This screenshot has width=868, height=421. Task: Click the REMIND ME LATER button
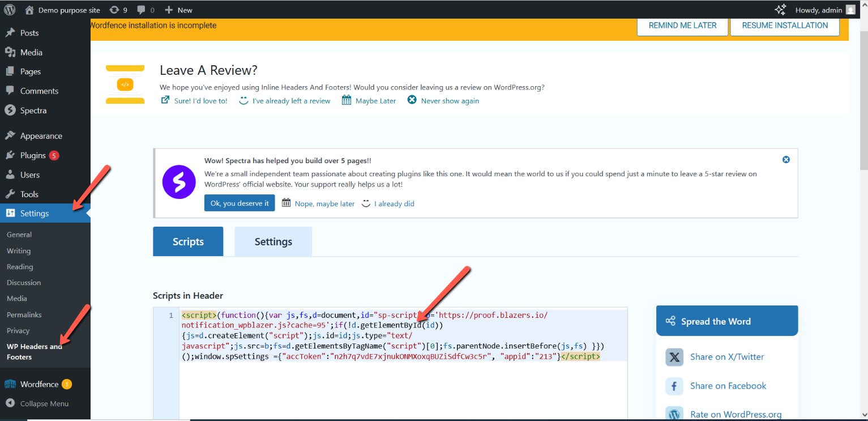[683, 25]
